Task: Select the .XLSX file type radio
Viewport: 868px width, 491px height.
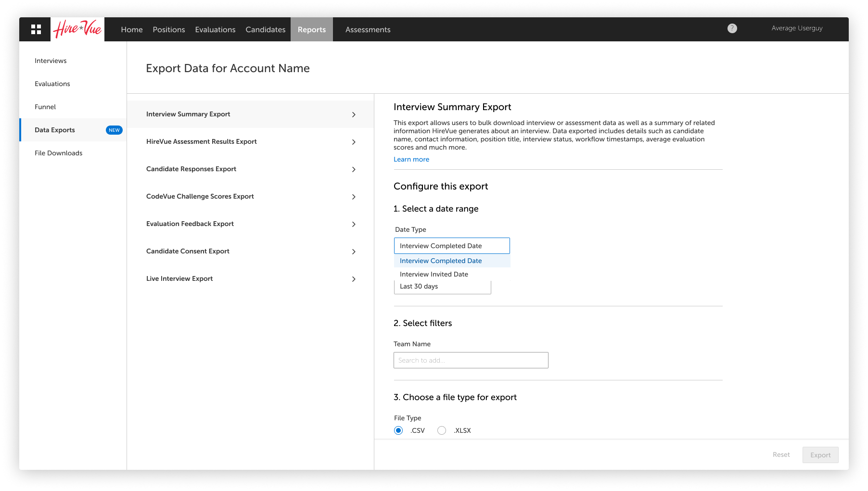Action: [442, 430]
